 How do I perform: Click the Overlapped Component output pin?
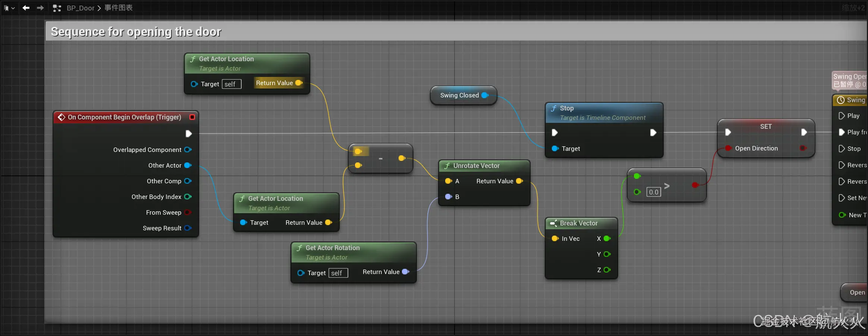coord(188,150)
